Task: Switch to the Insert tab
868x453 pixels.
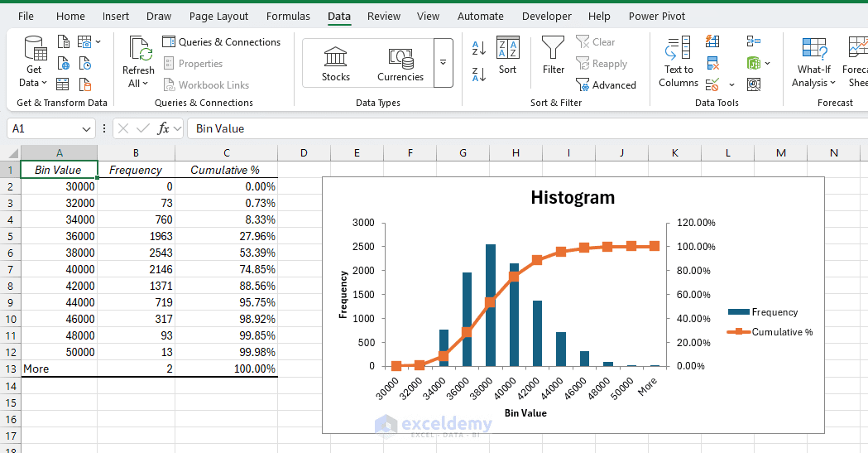Action: [x=116, y=16]
